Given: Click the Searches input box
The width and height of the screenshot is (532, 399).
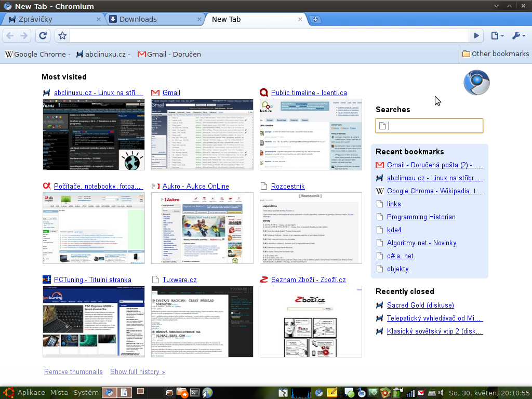Looking at the screenshot, I should click(429, 126).
